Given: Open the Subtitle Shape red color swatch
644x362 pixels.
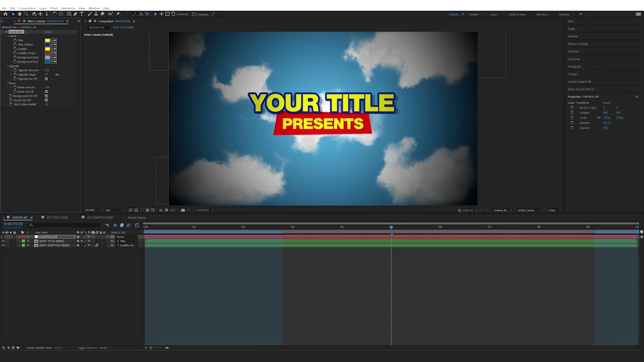Looking at the screenshot, I should pyautogui.click(x=47, y=53).
